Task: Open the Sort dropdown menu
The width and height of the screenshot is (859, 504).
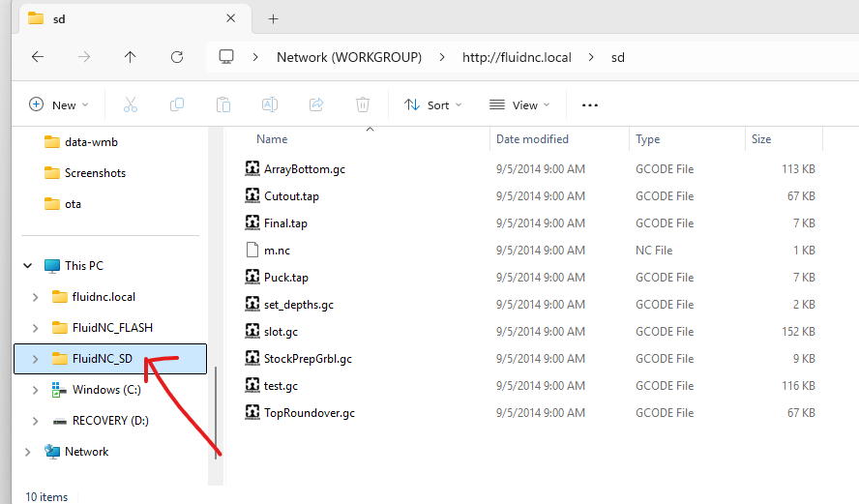Action: 432,104
